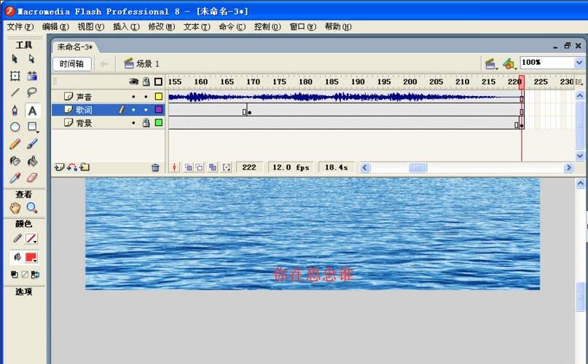Click the Insert Layer icon
Image resolution: width=588 pixels, height=364 pixels.
[59, 167]
